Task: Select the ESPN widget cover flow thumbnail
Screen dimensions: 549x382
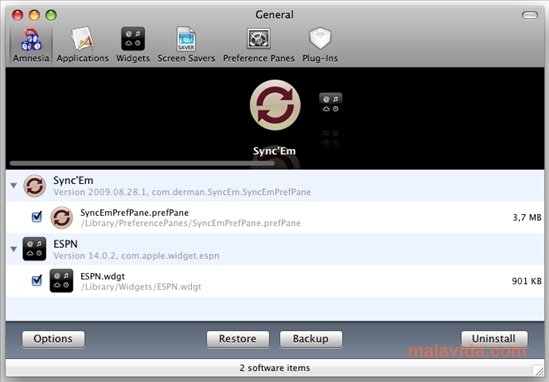Action: pos(331,103)
